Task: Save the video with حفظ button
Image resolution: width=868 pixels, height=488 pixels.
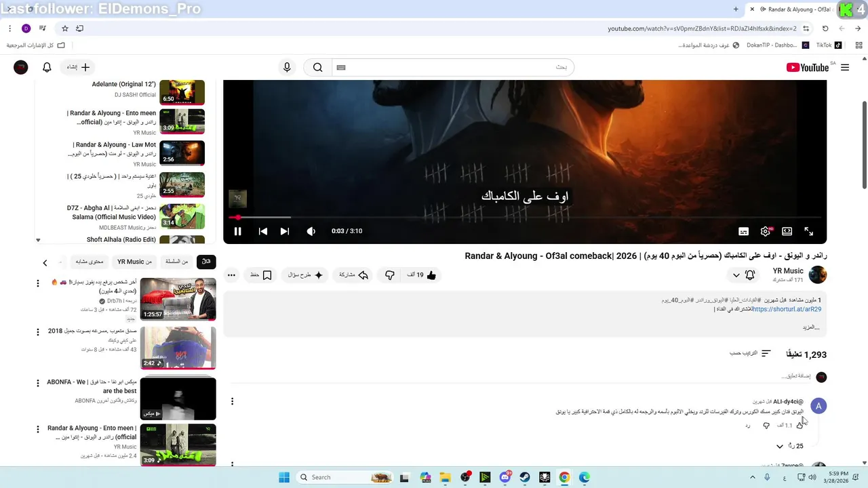Action: [x=262, y=275]
